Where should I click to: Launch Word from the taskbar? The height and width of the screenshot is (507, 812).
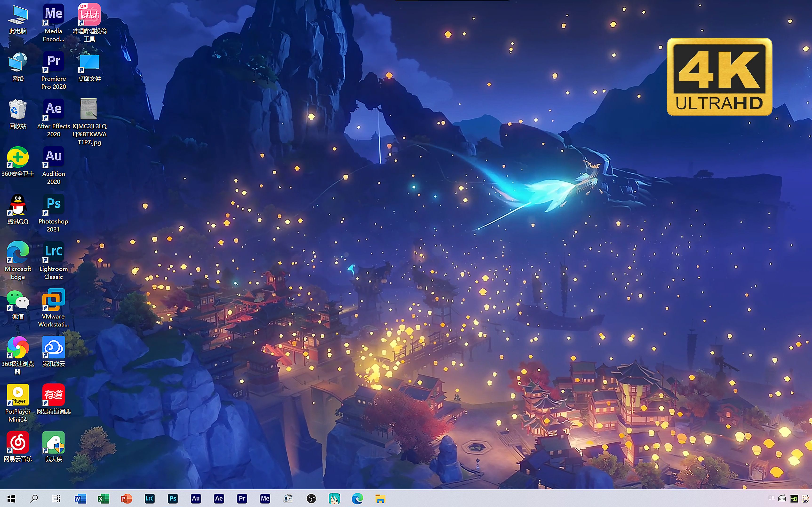point(80,499)
